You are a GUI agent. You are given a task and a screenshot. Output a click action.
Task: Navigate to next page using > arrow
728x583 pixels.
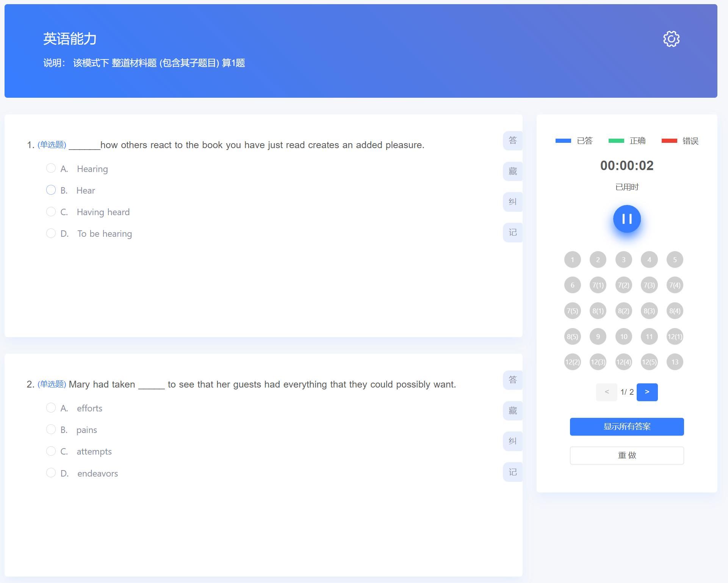pos(649,391)
